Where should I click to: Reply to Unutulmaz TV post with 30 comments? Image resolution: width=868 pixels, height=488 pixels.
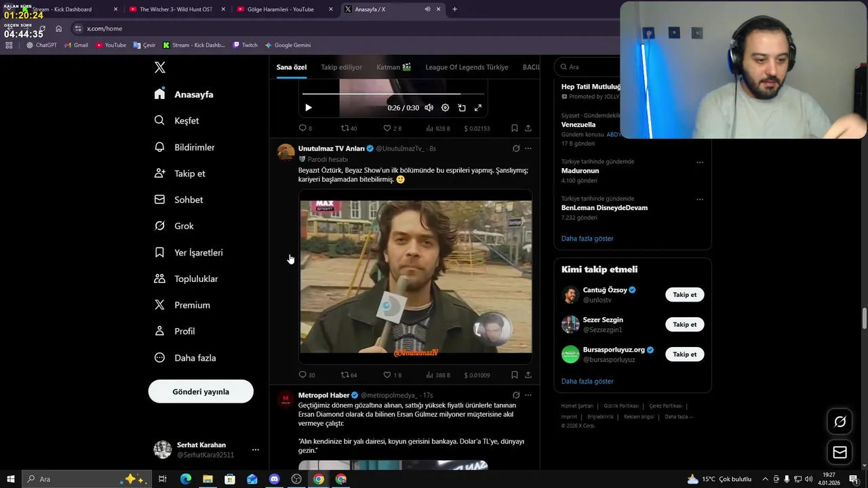[307, 375]
